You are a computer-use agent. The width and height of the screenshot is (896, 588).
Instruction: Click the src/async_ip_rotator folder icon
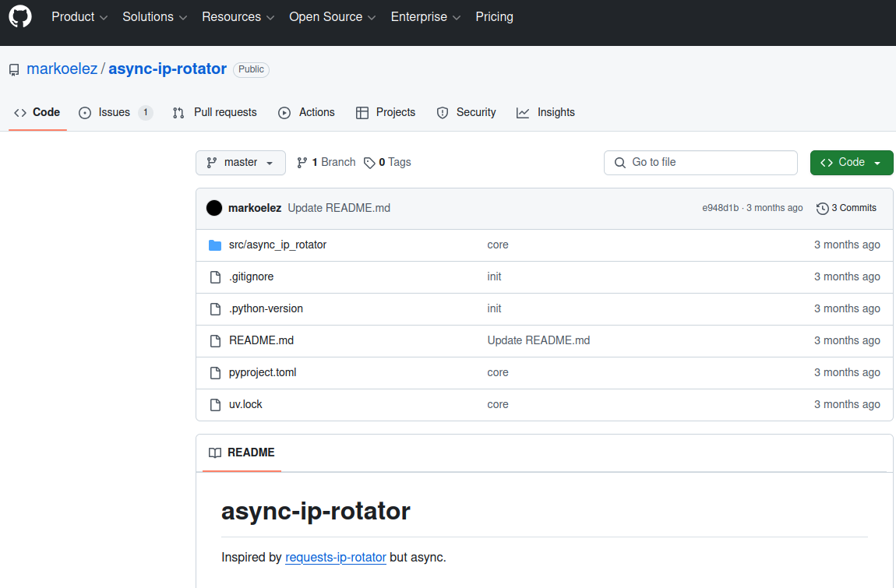[x=215, y=245]
